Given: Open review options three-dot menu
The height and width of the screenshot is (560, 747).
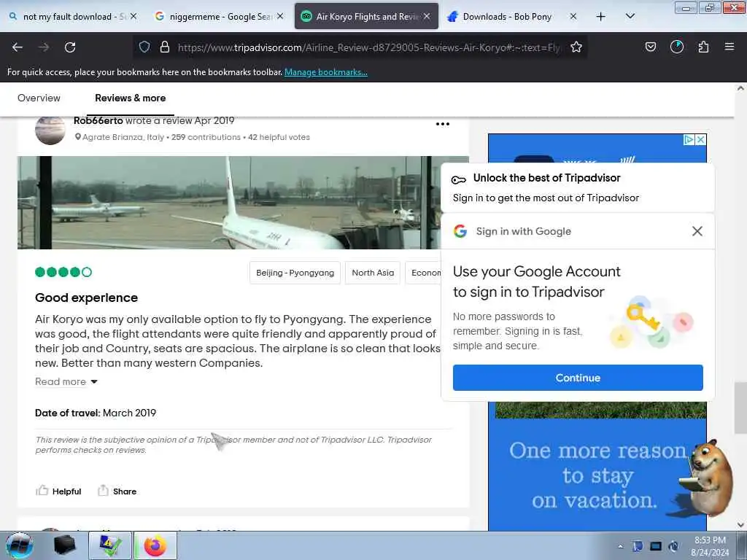Looking at the screenshot, I should pyautogui.click(x=443, y=124).
